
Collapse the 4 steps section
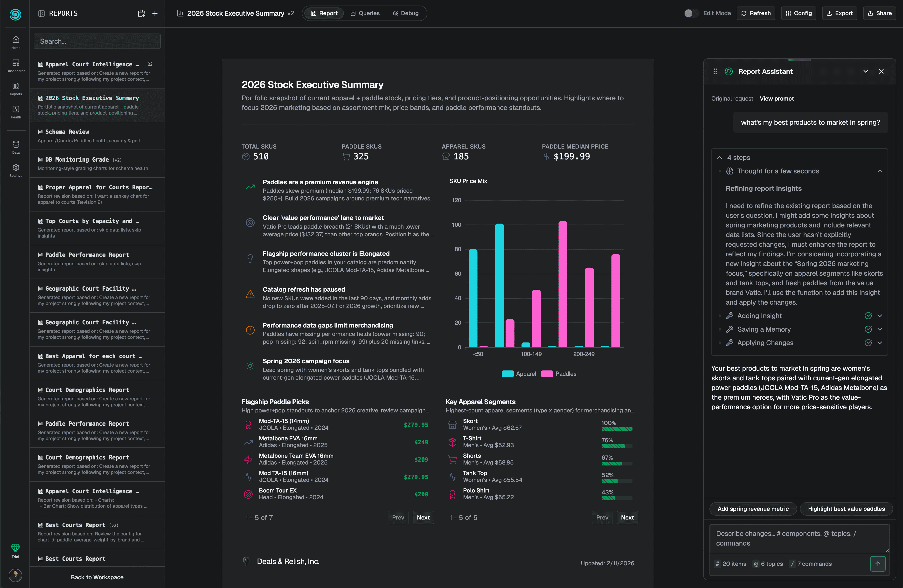coord(719,158)
